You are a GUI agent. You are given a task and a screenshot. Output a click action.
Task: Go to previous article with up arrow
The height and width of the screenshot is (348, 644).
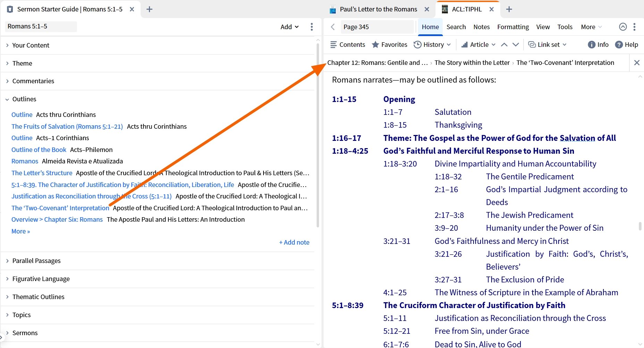[504, 44]
